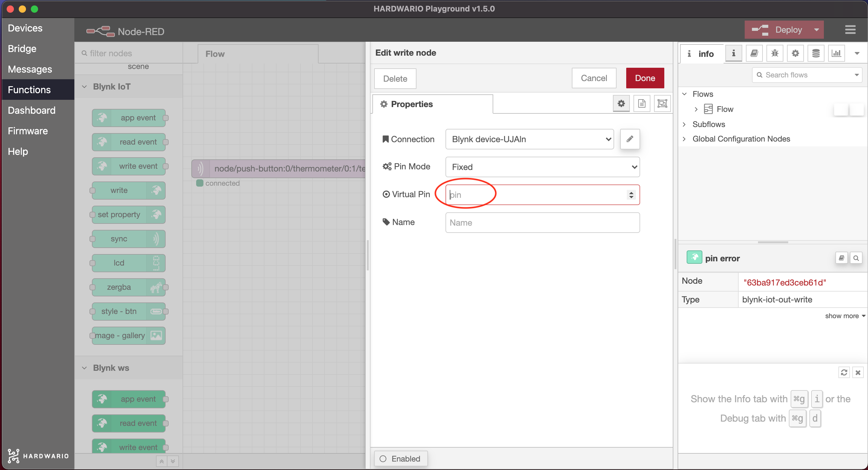Refresh the tips panel

844,372
